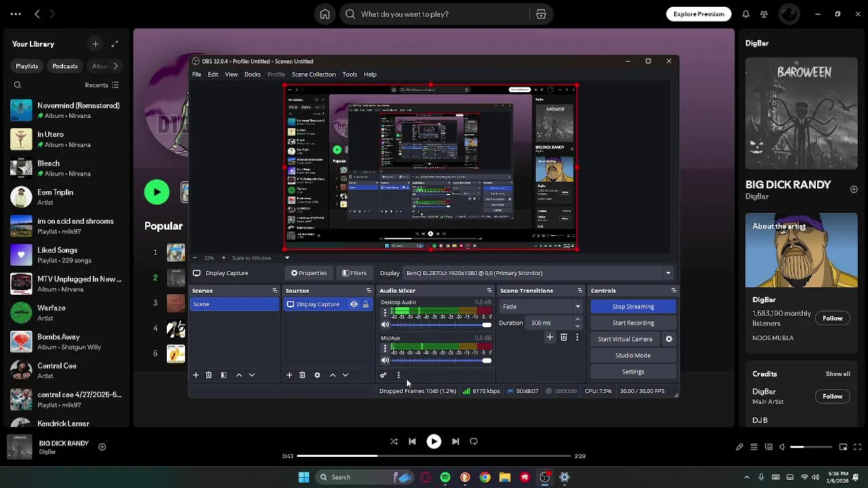868x488 pixels.
Task: Create new playlist with plus in Your Library
Action: (x=96, y=44)
